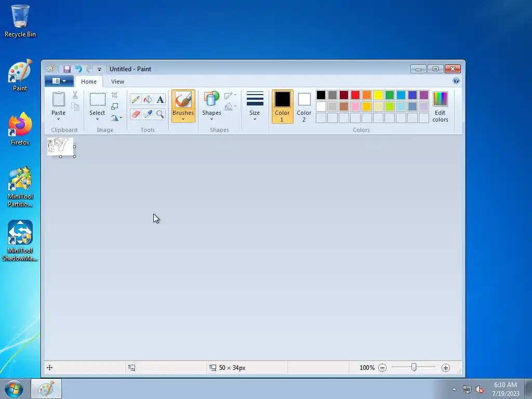The width and height of the screenshot is (532, 399).
Task: Click the rectangular Select tool icon
Action: [97, 99]
